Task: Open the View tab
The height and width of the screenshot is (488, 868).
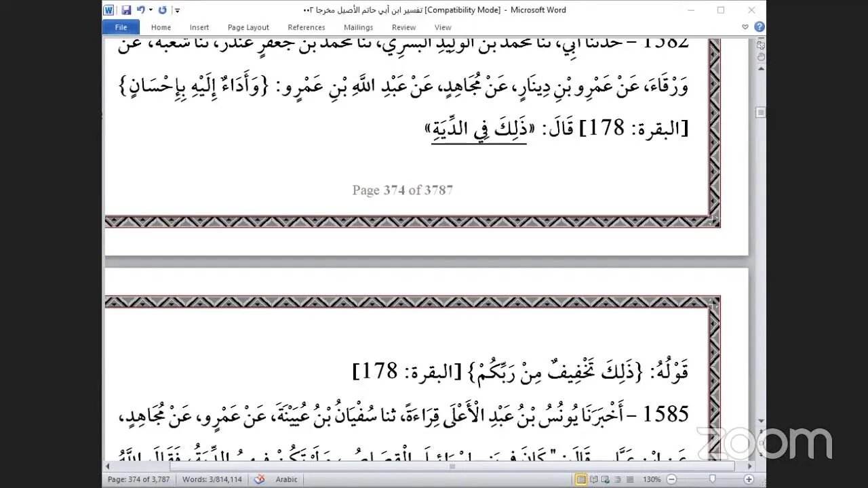Action: click(443, 27)
